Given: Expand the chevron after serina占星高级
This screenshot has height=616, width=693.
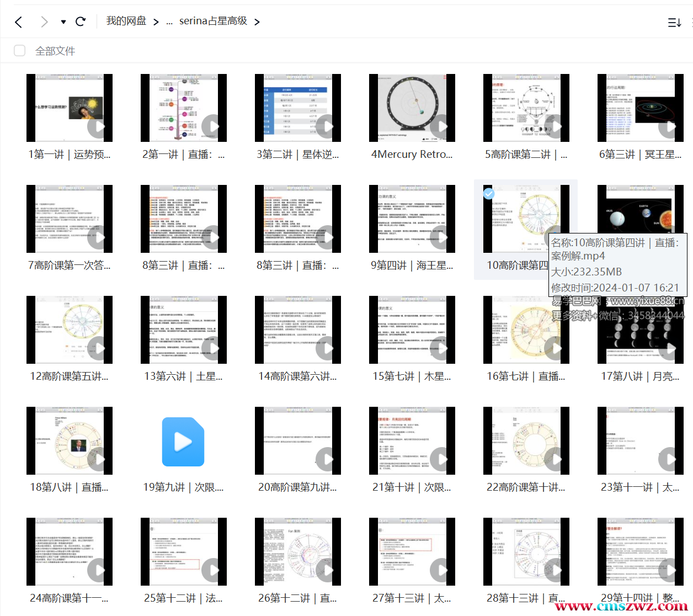Looking at the screenshot, I should [257, 22].
